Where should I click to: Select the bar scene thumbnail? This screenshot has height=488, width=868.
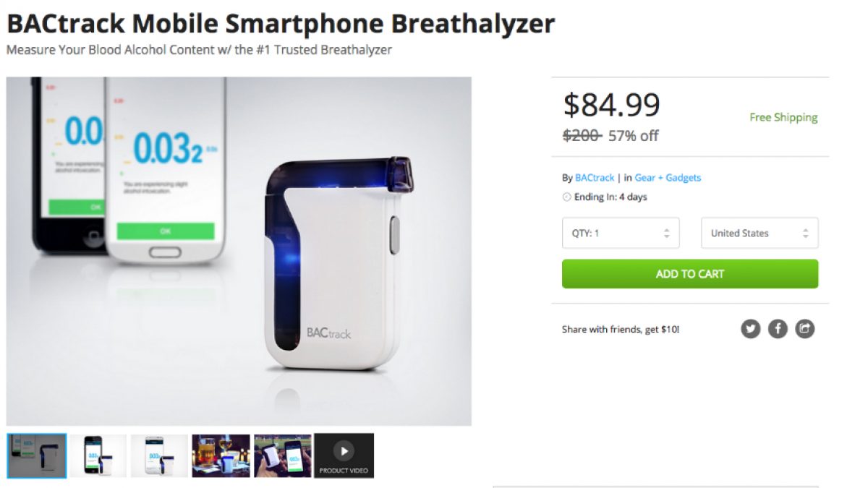click(221, 455)
